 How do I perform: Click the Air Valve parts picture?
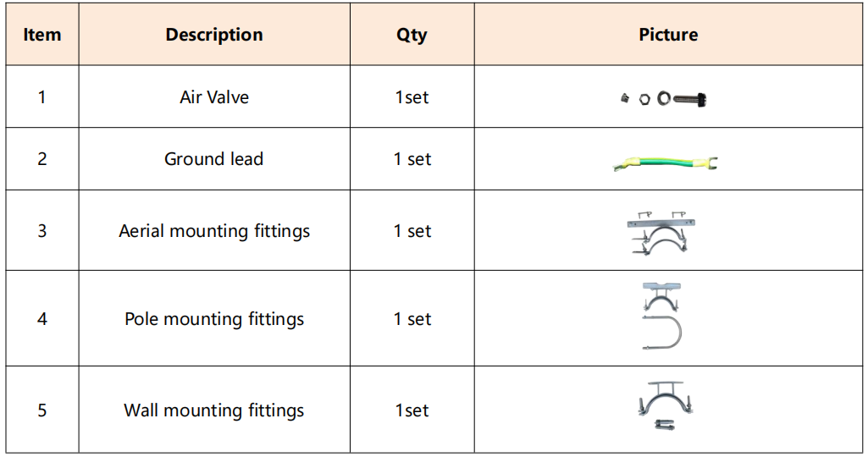[664, 99]
